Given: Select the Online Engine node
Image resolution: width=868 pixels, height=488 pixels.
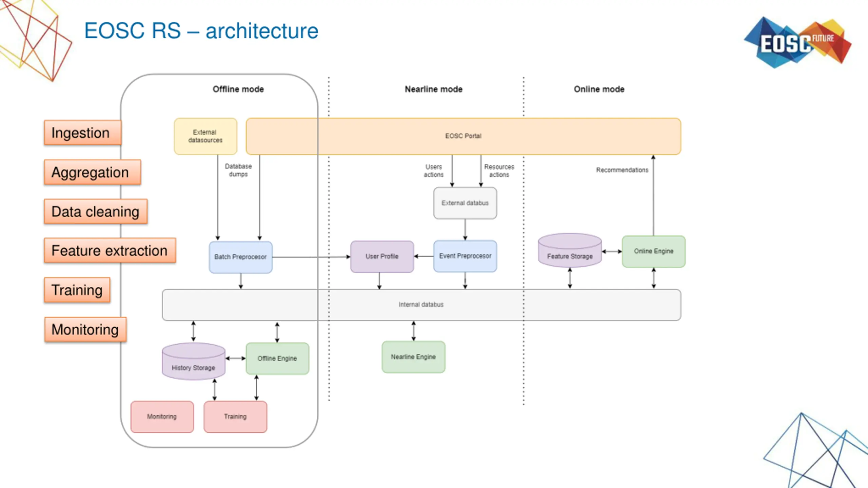Looking at the screenshot, I should click(x=653, y=251).
